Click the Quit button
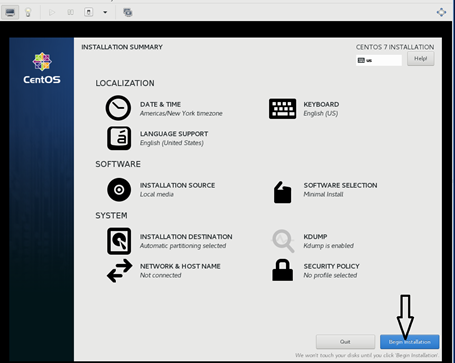The image size is (455, 363). tap(345, 342)
